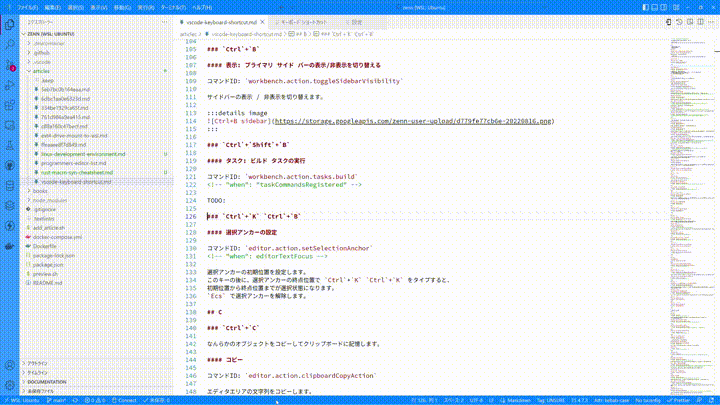Image resolution: width=720 pixels, height=405 pixels.
Task: Click the WSL: Ubuntu remote indicator
Action: coord(22,400)
